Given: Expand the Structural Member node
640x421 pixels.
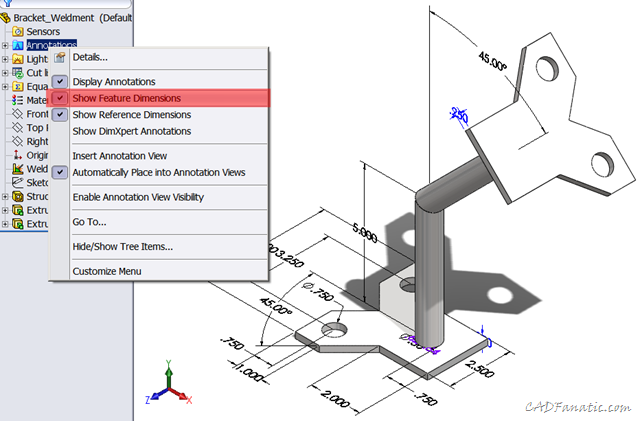Looking at the screenshot, I should [x=5, y=197].
